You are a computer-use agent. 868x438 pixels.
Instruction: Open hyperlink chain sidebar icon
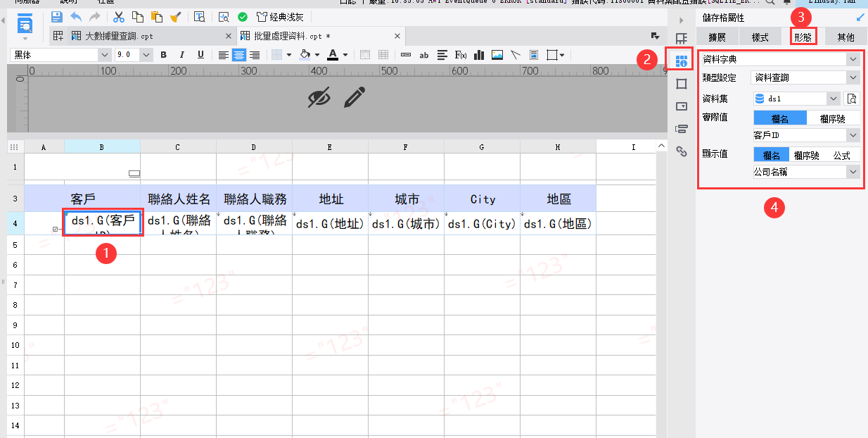[681, 151]
